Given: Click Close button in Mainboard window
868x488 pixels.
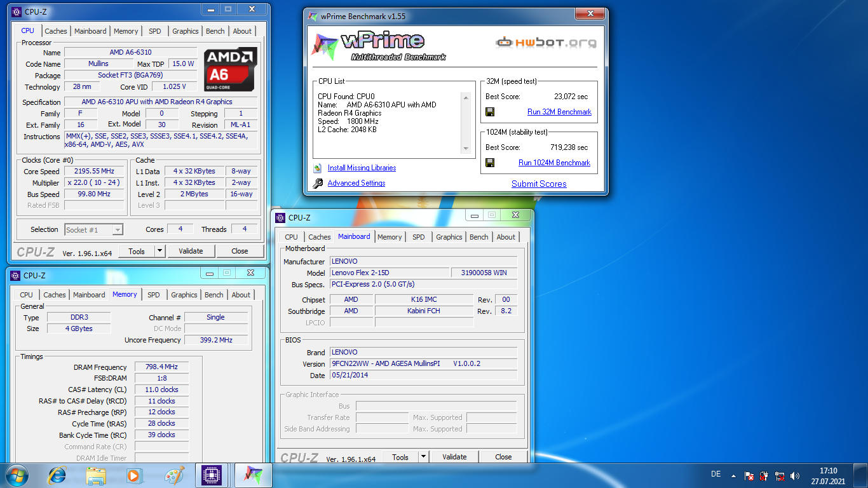Looking at the screenshot, I should [x=503, y=457].
